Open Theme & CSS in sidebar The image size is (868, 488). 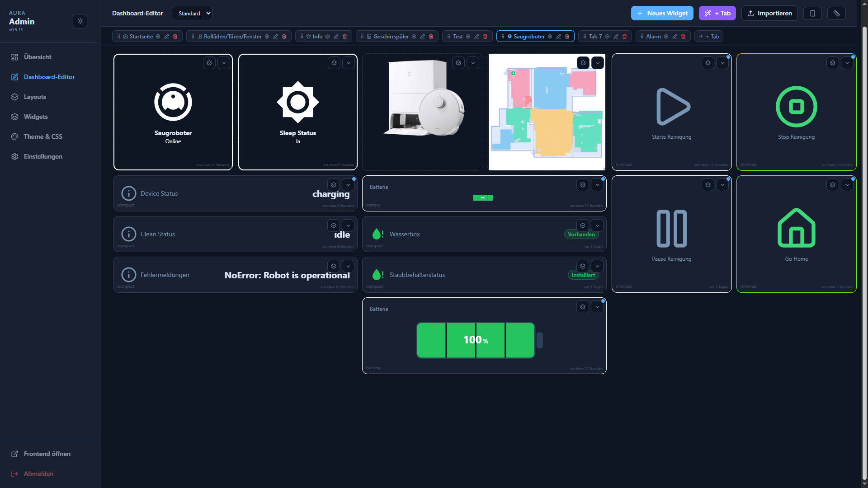(x=43, y=136)
